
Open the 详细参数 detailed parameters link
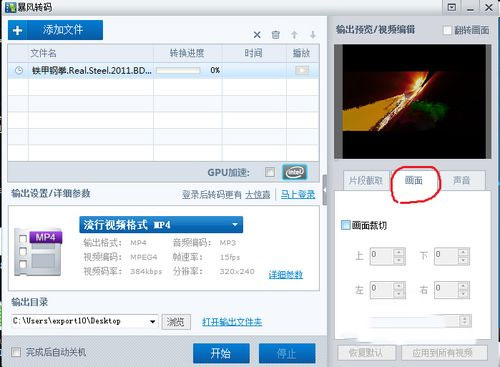pos(286,275)
